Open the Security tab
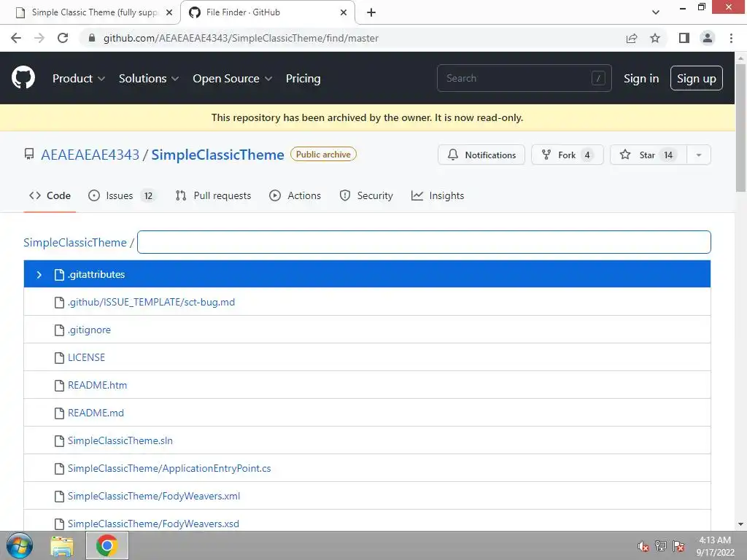The image size is (747, 560). [366, 195]
